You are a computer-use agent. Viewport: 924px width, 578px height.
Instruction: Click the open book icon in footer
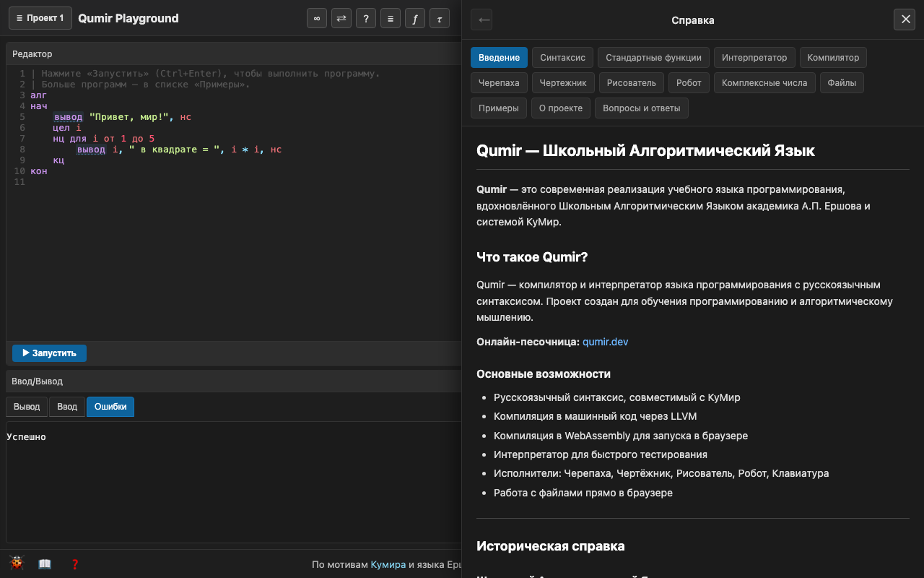pos(45,564)
